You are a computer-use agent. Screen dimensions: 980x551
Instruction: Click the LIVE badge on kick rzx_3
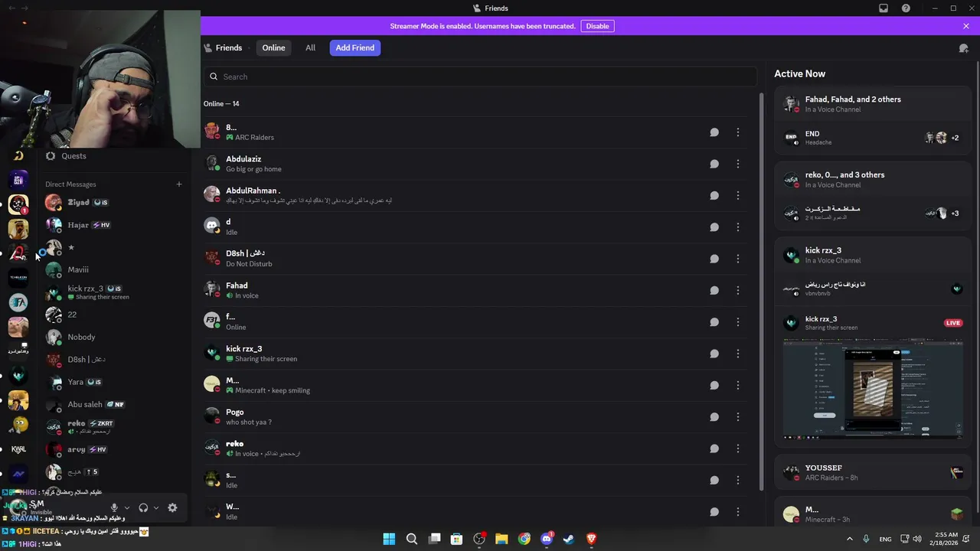[x=953, y=323]
